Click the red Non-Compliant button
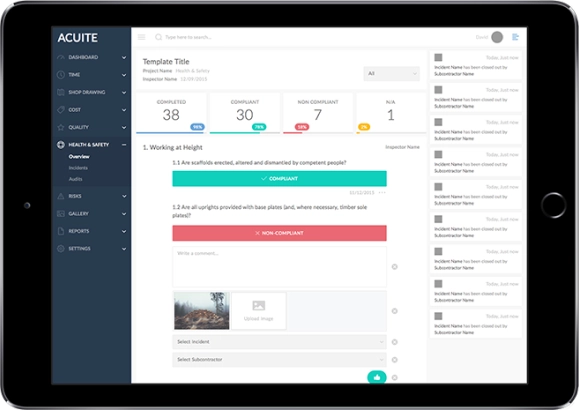This screenshot has height=410, width=579. pyautogui.click(x=279, y=233)
